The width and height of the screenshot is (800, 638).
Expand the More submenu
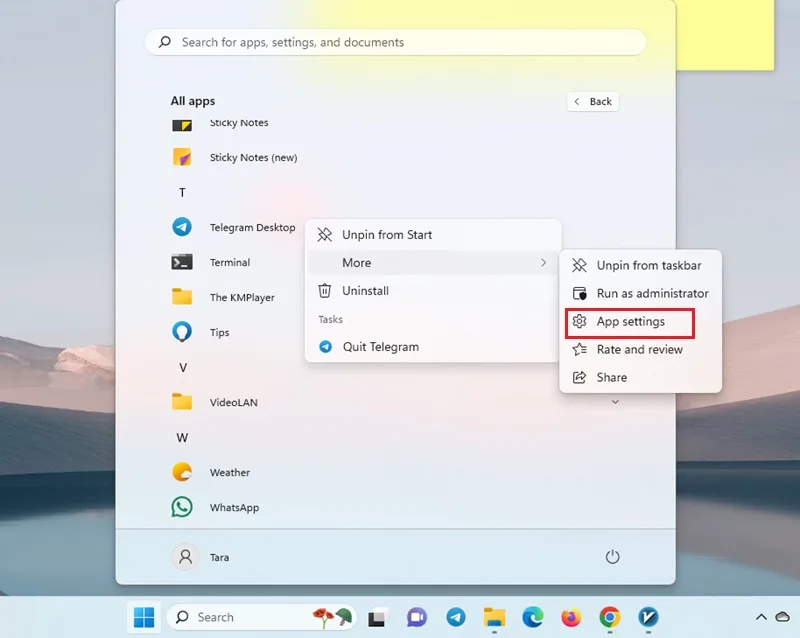432,263
